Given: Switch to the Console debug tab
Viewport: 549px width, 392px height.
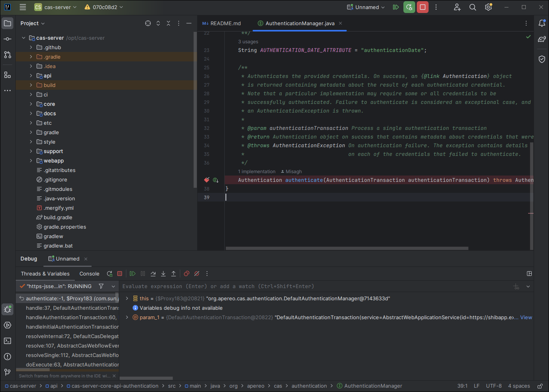Looking at the screenshot, I should point(89,274).
